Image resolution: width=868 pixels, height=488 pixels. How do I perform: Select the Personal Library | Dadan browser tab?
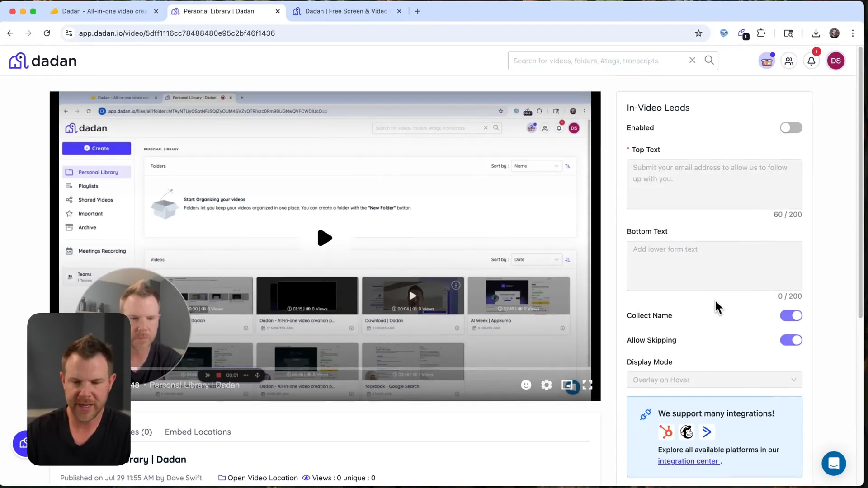[219, 11]
